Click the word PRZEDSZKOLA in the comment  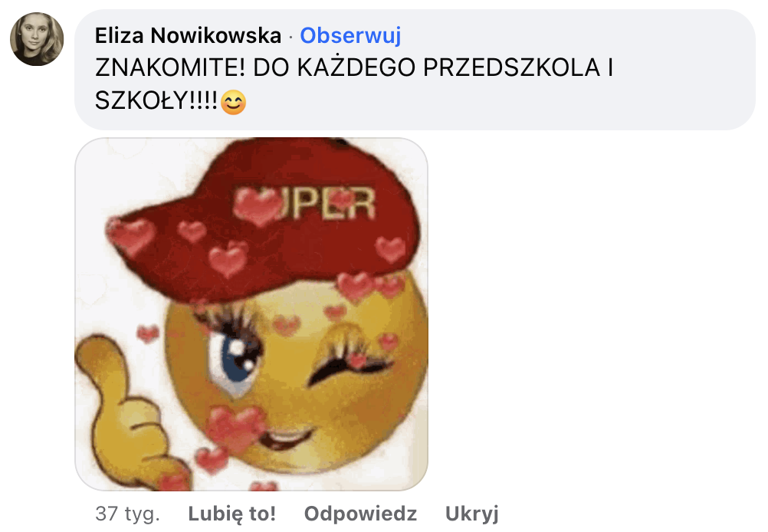(512, 67)
